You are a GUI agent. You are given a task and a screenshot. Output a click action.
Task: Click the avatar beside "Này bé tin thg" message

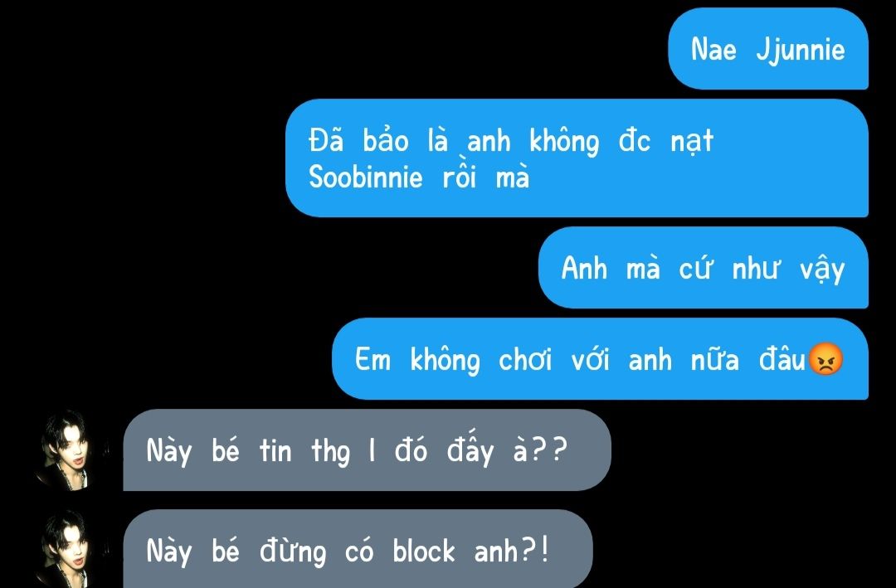pos(67,450)
